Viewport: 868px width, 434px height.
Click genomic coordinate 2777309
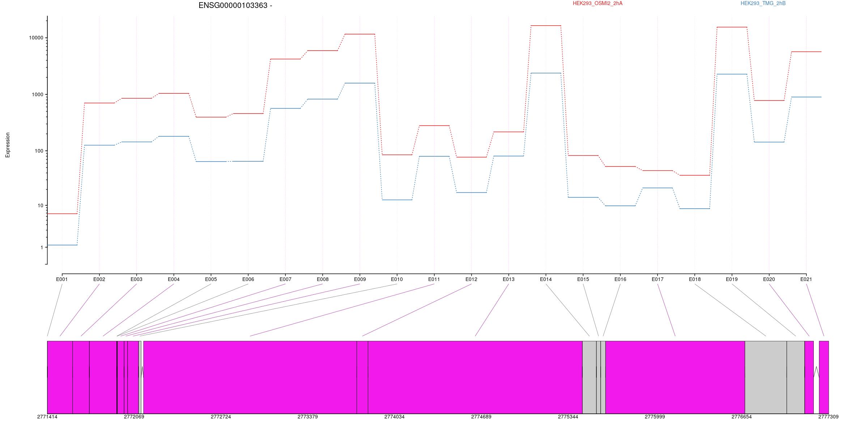(828, 417)
